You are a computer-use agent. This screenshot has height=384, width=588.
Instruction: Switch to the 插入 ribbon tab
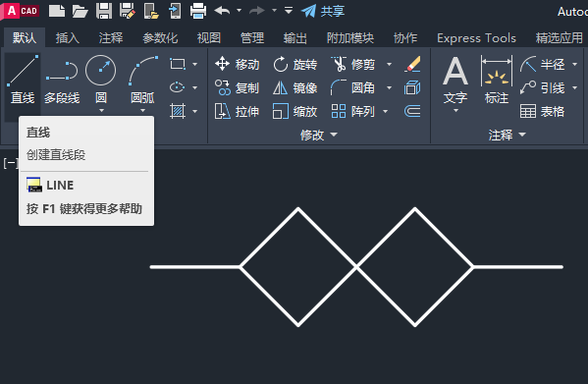68,38
